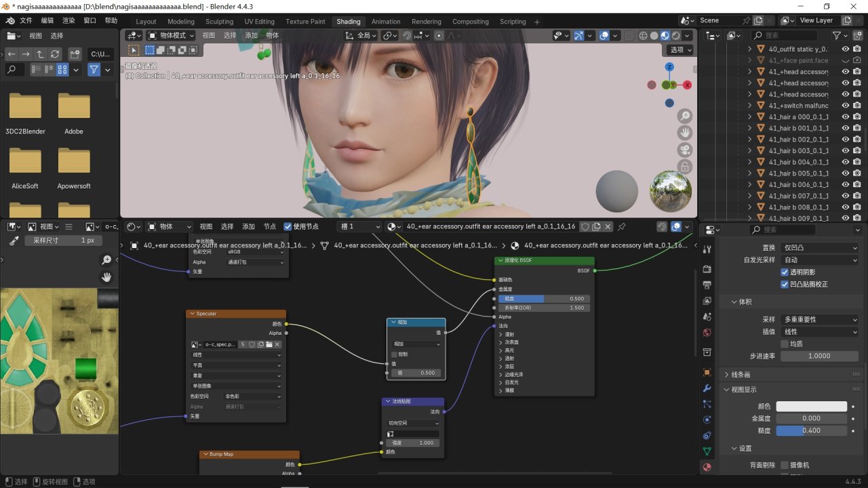Enable the 均质 checkbox
Image resolution: width=868 pixels, height=488 pixels.
(785, 344)
